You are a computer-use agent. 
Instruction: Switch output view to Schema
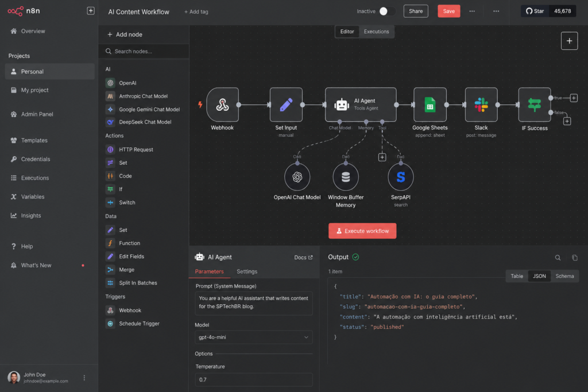tap(564, 276)
